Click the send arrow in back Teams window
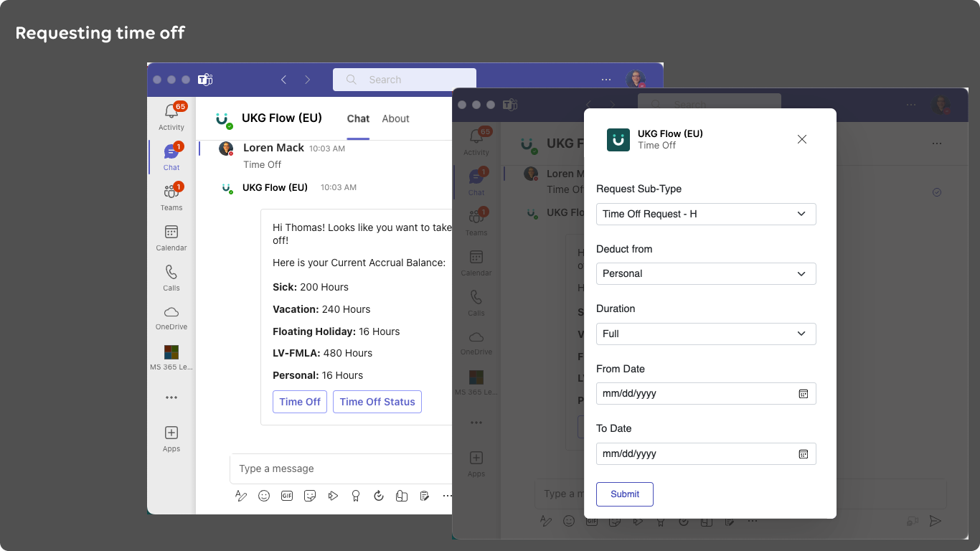The image size is (980, 551). 935,521
